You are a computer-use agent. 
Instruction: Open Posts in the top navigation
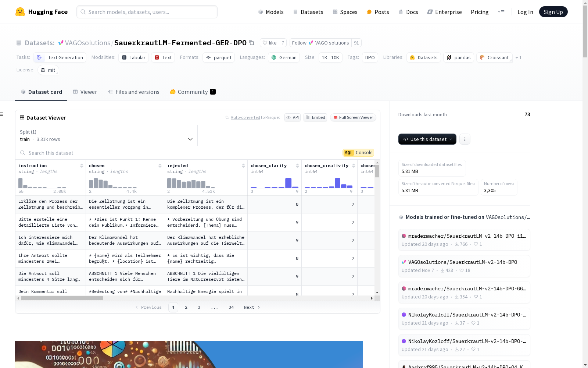point(378,12)
